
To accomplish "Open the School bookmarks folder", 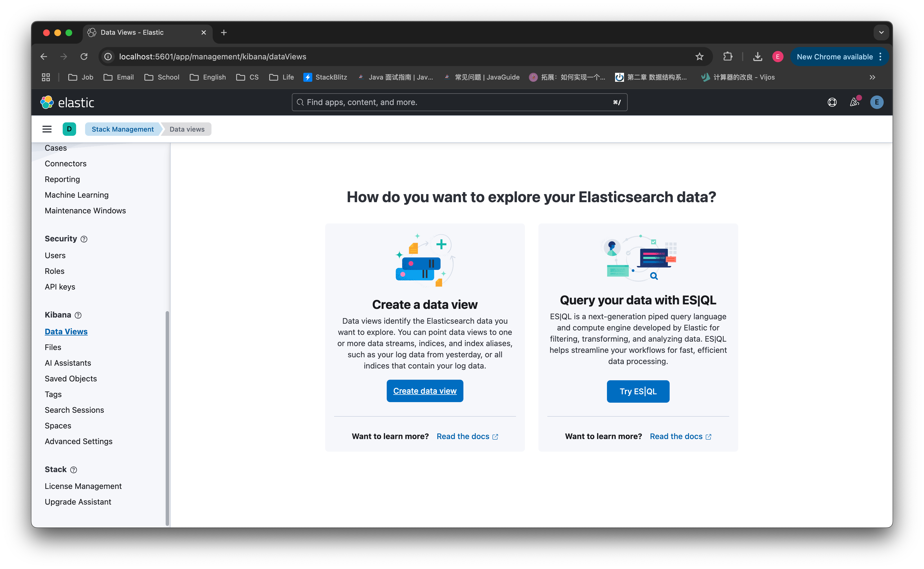I will pyautogui.click(x=162, y=77).
